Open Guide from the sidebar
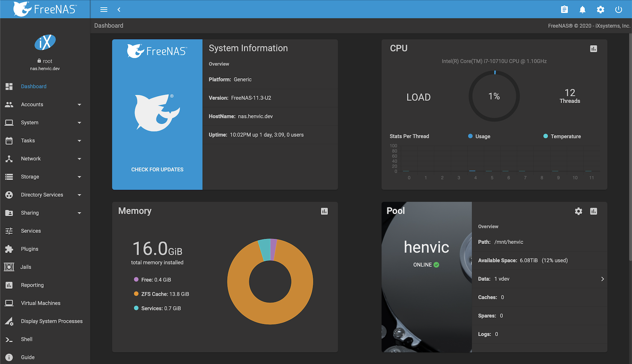Viewport: 632px width, 364px height. click(45, 357)
